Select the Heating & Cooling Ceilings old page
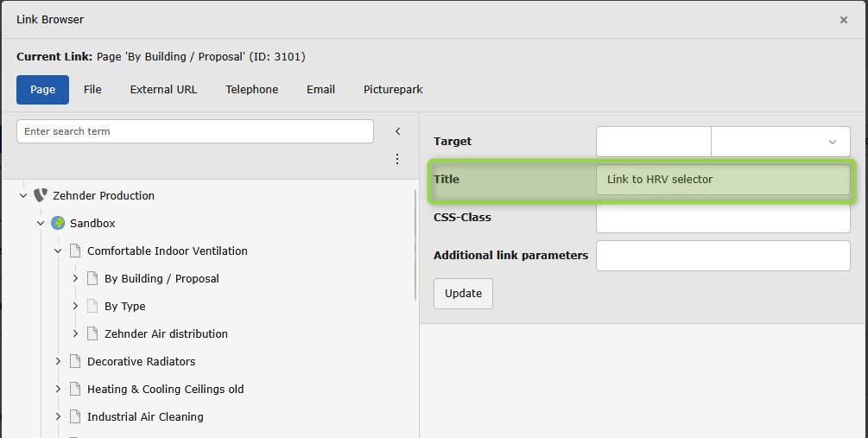868x438 pixels. tap(165, 389)
